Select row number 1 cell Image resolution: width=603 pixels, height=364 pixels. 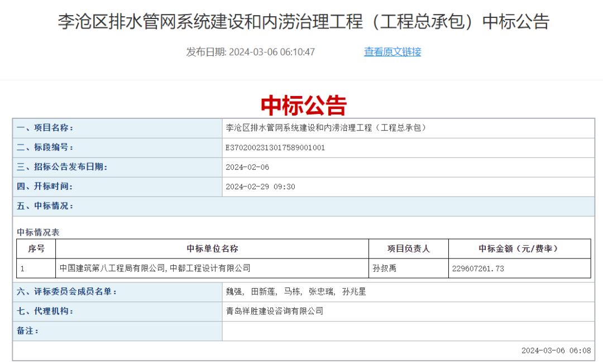36,269
